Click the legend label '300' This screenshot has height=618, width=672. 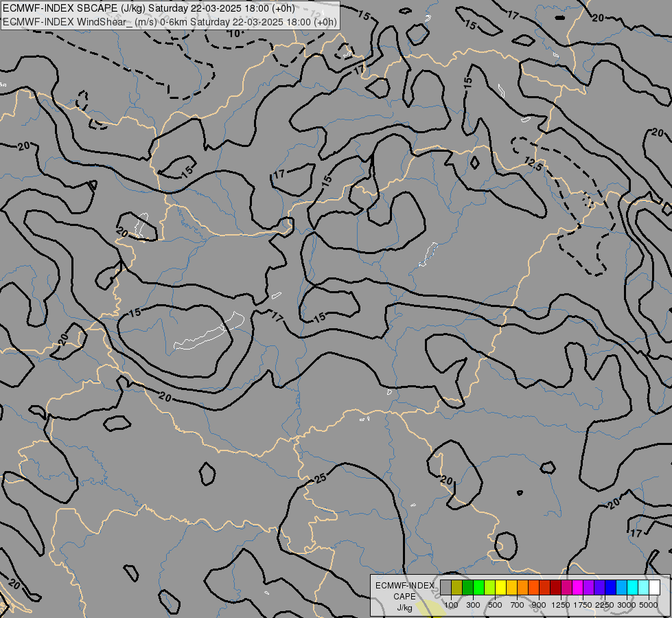[x=473, y=605]
